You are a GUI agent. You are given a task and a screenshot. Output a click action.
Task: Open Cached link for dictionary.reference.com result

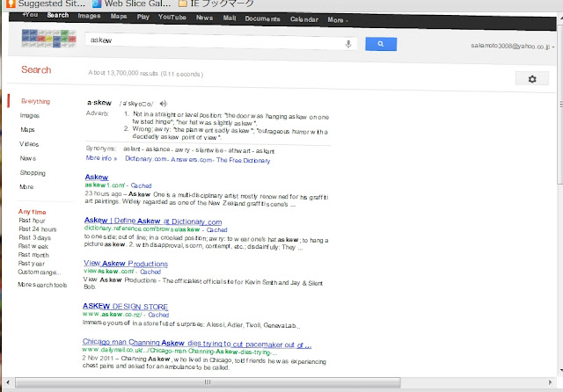[x=216, y=230]
